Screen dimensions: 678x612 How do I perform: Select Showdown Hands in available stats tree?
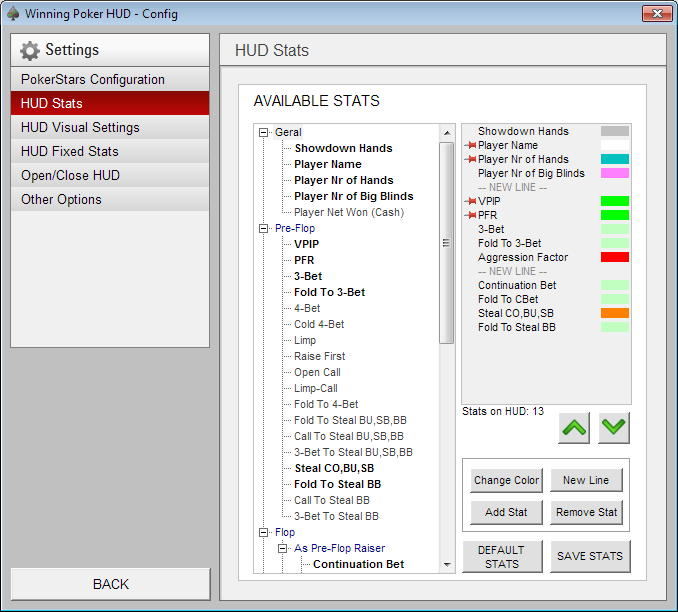(x=343, y=148)
